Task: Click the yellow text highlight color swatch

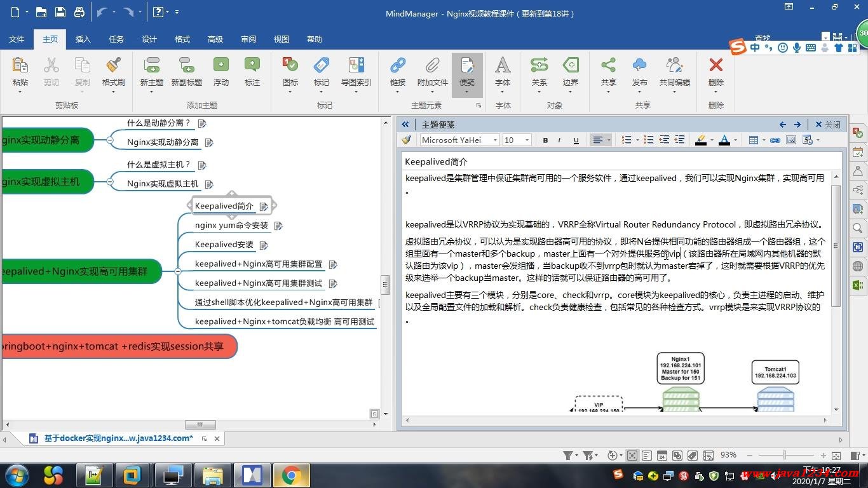Action: [x=700, y=140]
